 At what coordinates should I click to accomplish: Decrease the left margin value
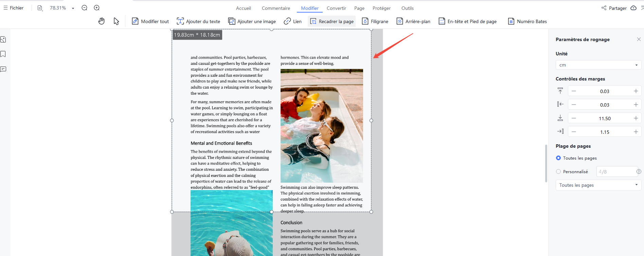click(x=574, y=105)
